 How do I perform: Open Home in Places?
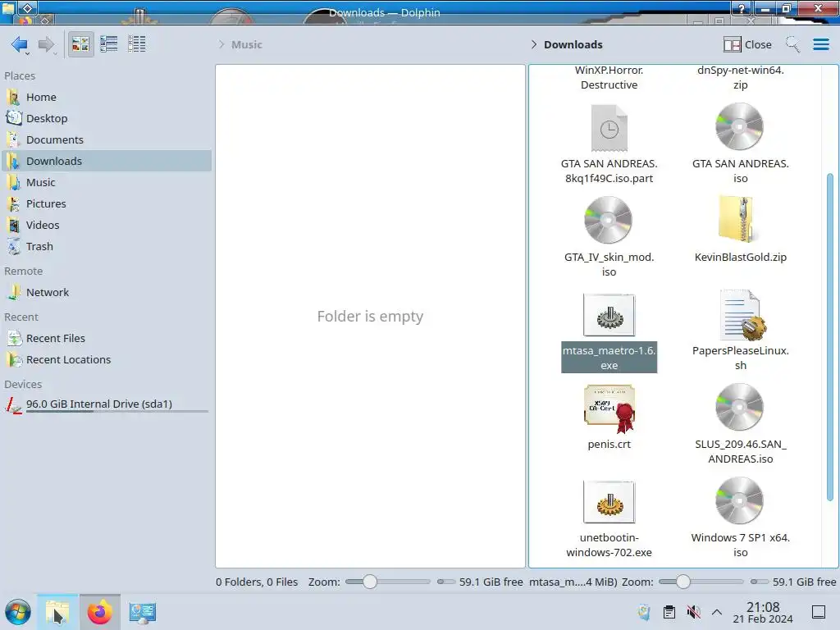click(x=107, y=97)
